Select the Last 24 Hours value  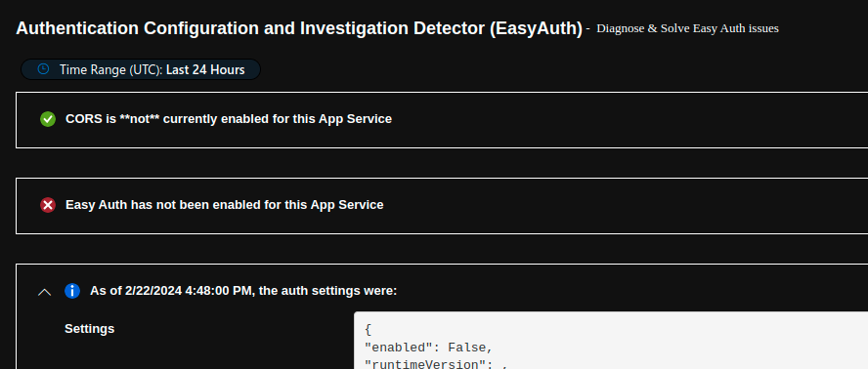(205, 69)
